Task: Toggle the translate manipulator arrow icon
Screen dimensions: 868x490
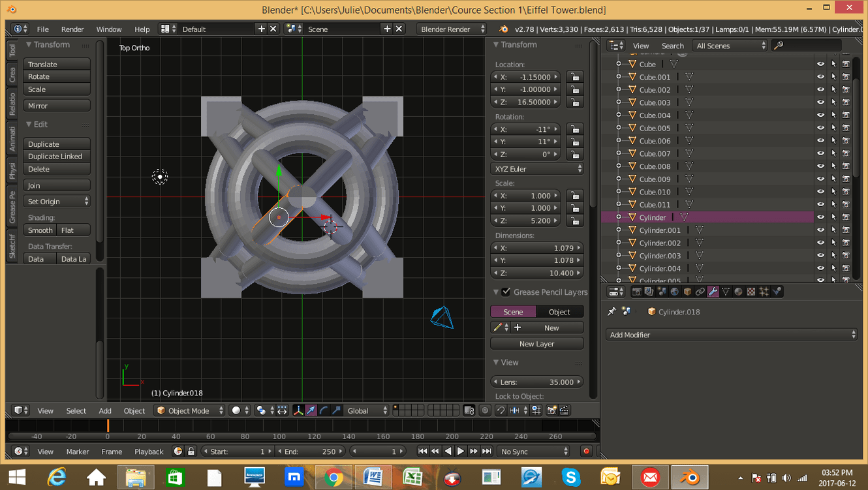Action: click(309, 410)
